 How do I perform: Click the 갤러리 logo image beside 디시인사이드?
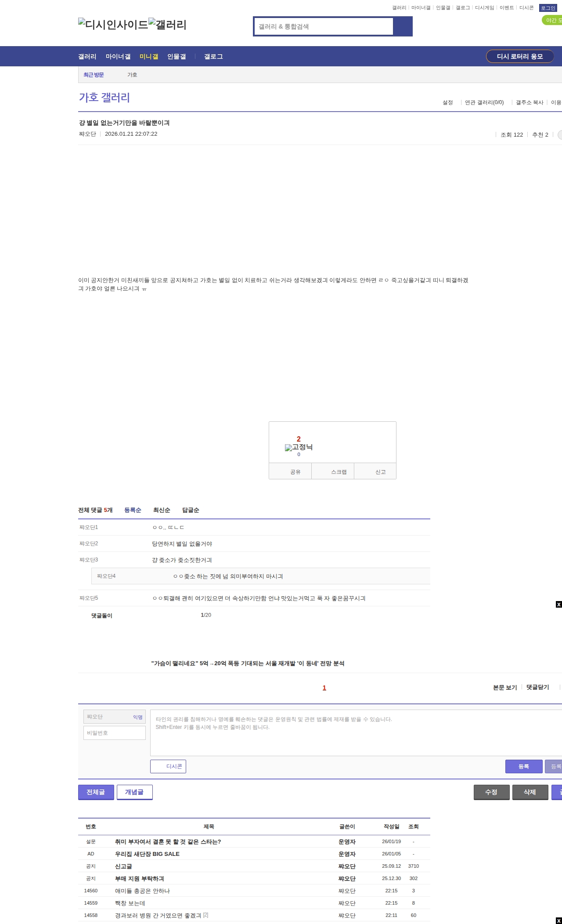(168, 25)
